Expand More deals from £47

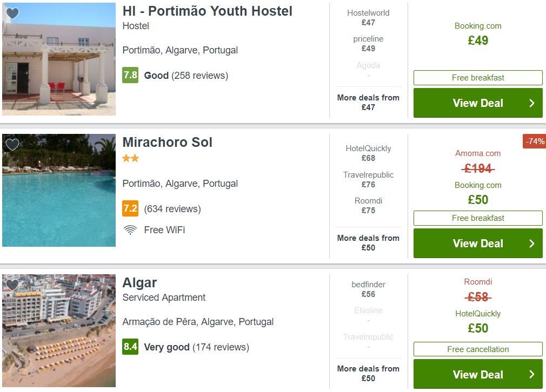[368, 102]
